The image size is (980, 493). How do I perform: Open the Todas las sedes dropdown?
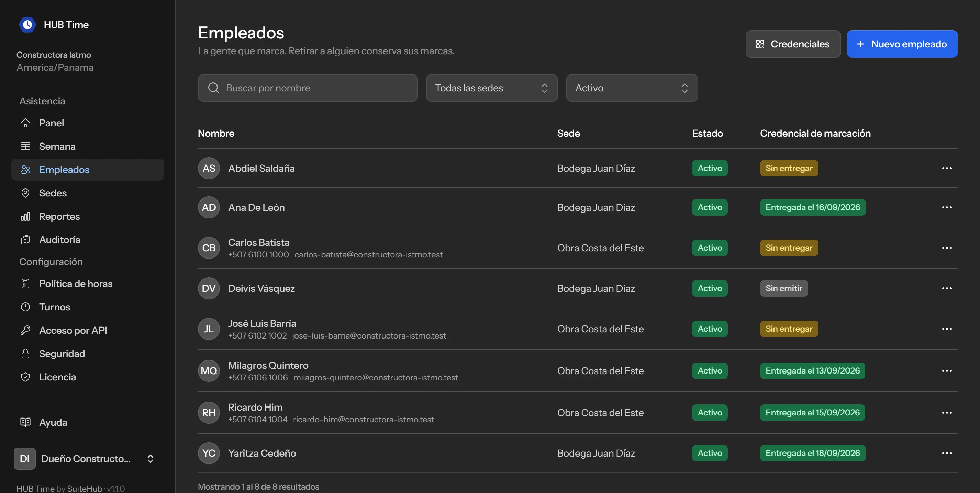click(x=491, y=88)
